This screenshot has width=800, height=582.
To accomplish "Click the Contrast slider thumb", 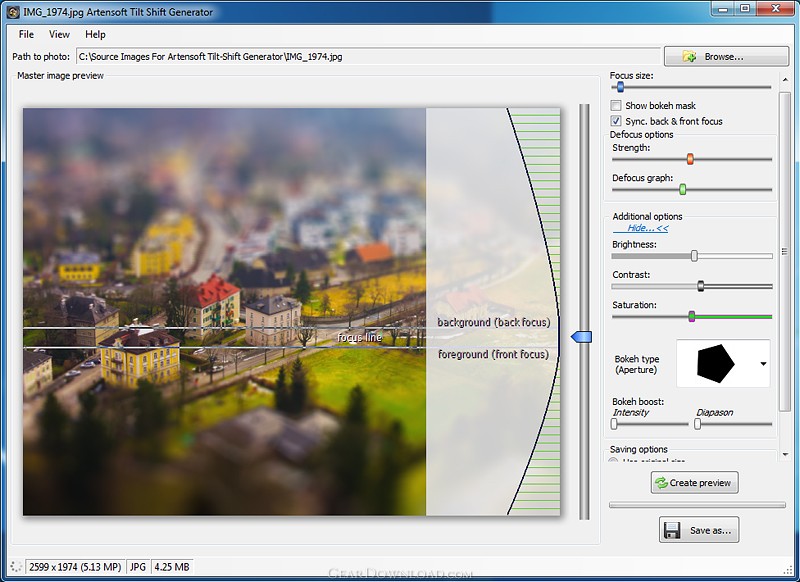I will coord(701,286).
